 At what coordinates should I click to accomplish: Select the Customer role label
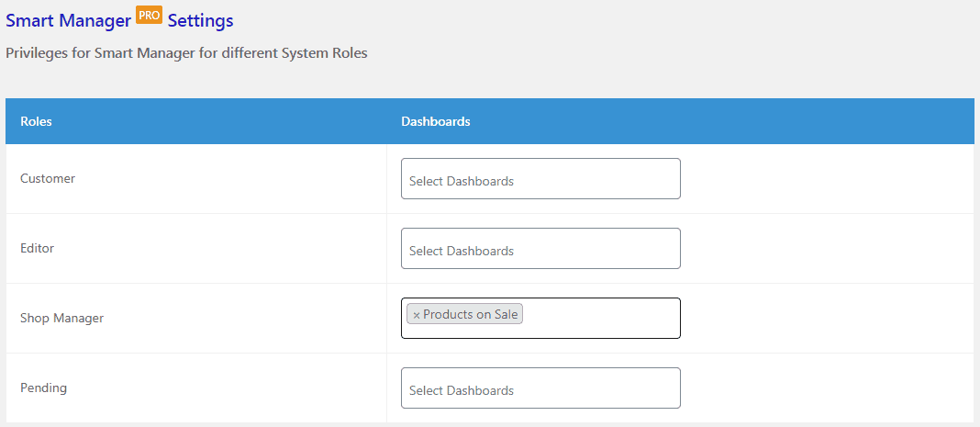point(48,179)
